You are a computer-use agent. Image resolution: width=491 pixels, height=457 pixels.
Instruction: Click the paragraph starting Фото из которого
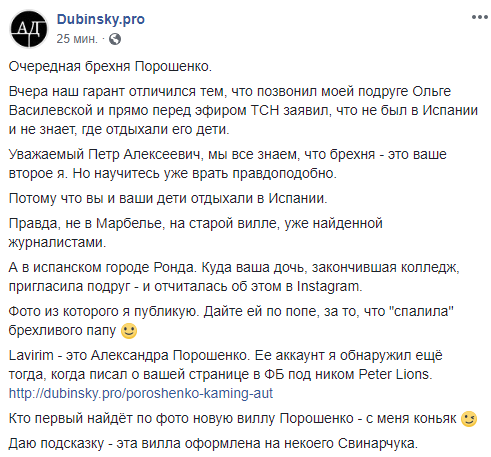coord(231,321)
